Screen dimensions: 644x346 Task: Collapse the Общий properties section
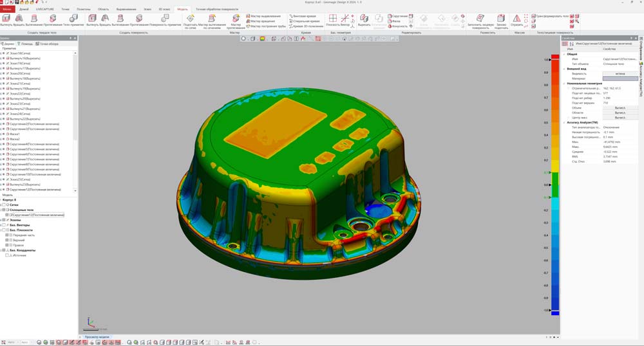pyautogui.click(x=564, y=54)
